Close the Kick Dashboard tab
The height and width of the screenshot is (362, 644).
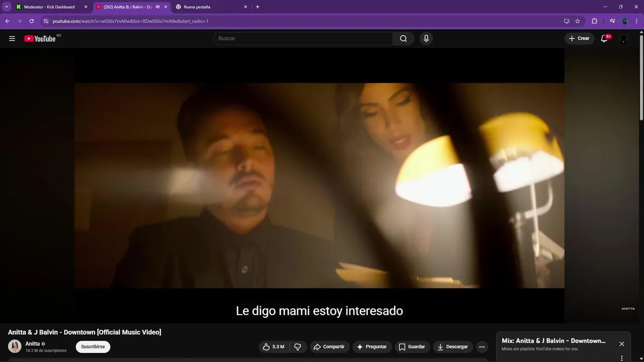[x=86, y=7]
